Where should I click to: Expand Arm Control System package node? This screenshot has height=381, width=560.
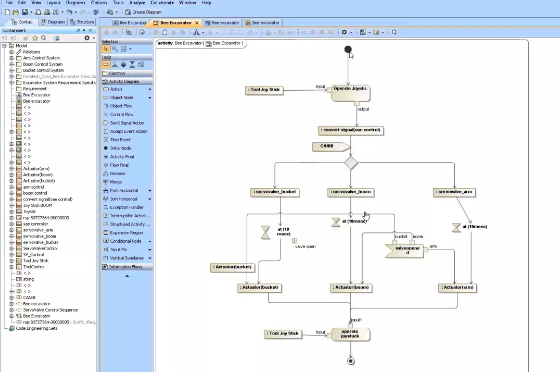click(11, 58)
